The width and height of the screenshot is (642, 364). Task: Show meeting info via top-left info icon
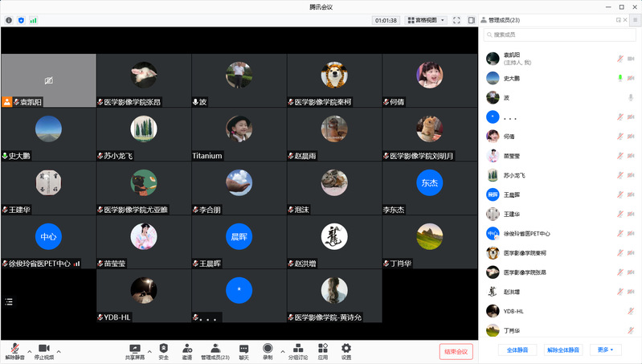click(x=9, y=20)
